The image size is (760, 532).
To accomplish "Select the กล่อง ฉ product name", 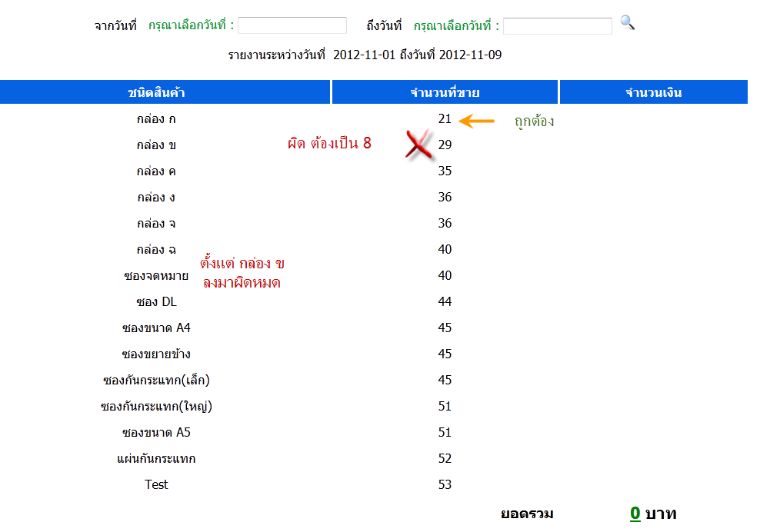I will point(156,250).
